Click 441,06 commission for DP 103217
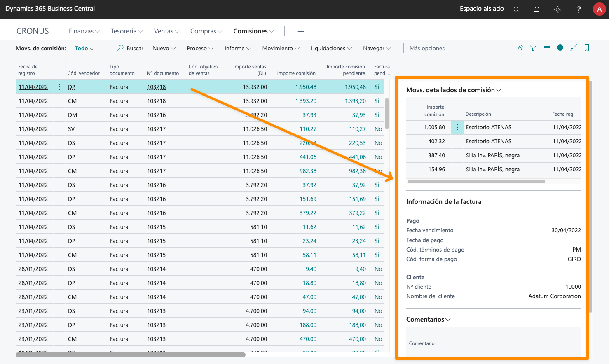Screen dimensions: 609x364 click(308, 157)
